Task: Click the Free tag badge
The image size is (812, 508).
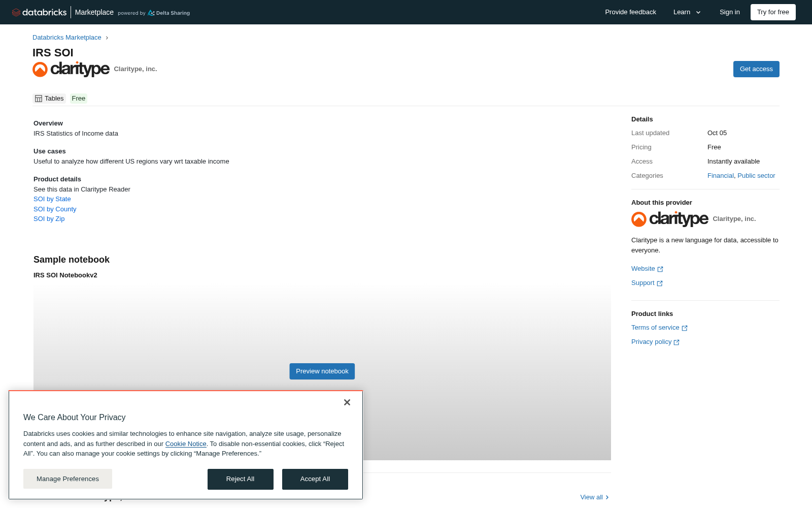Action: click(79, 99)
